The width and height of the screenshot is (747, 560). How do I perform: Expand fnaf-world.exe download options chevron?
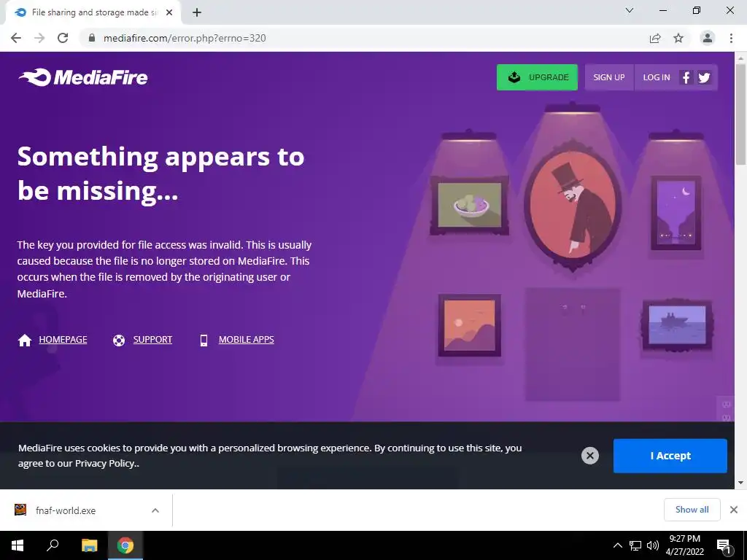pos(155,510)
